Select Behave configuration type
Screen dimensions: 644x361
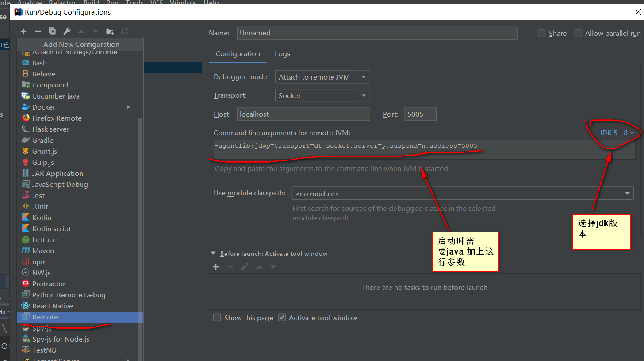pyautogui.click(x=80, y=74)
